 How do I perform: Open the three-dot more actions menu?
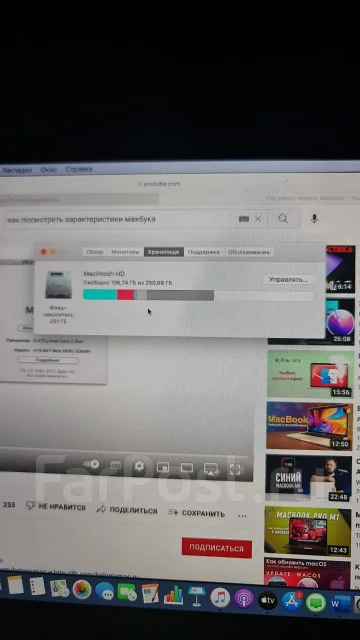click(x=242, y=516)
